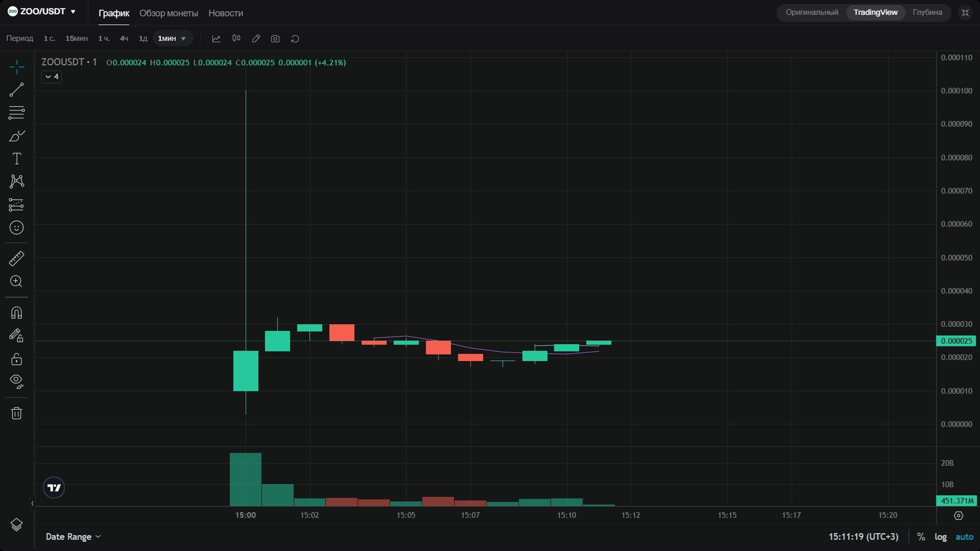This screenshot has height=551, width=980.
Task: Switch chart to candlestick view
Action: [x=236, y=38]
